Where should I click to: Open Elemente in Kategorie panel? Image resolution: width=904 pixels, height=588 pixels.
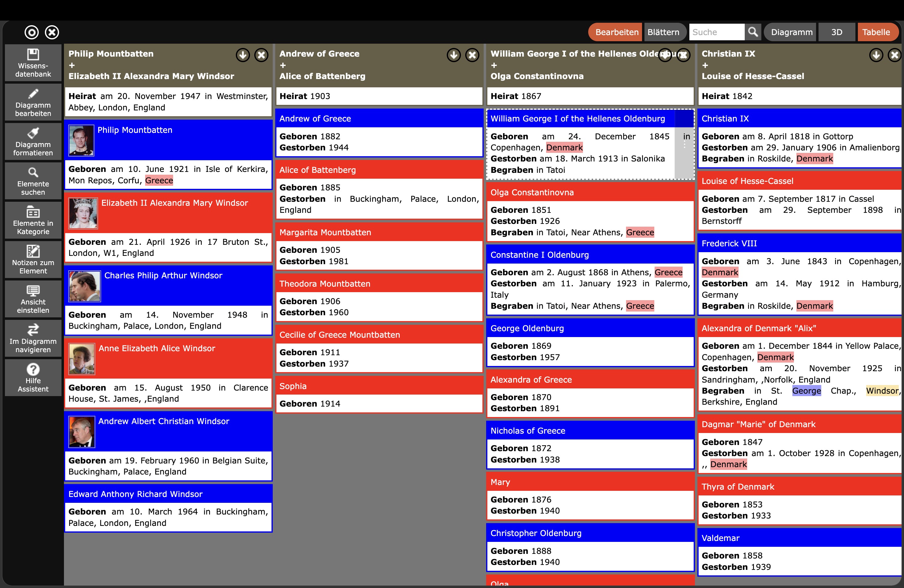[33, 220]
